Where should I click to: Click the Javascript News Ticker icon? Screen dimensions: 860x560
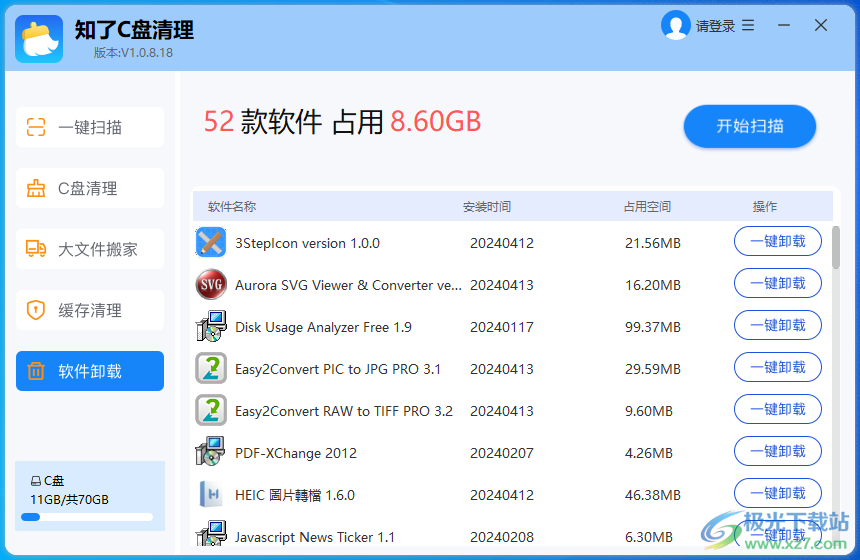(211, 534)
